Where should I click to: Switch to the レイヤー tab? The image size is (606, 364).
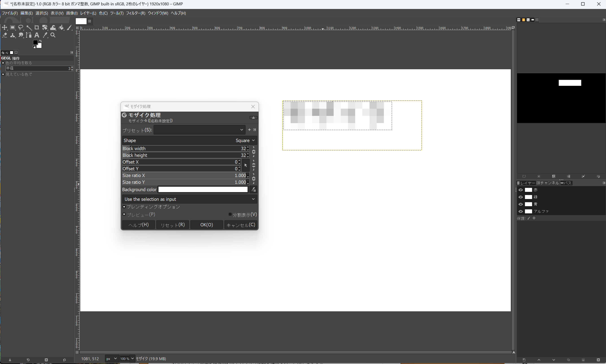[x=526, y=183]
